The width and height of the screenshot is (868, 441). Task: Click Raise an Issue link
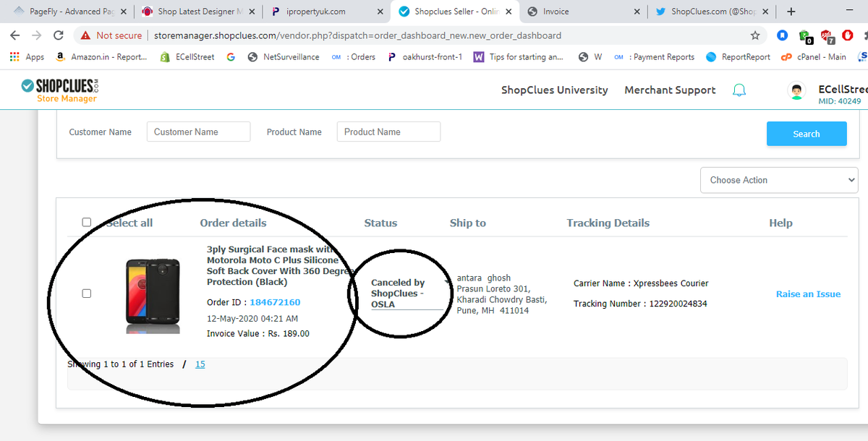coord(808,294)
